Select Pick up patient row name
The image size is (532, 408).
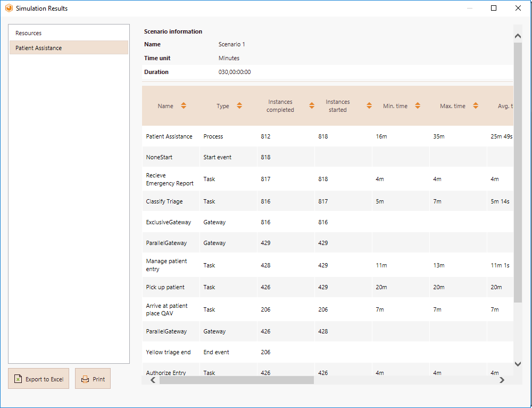pyautogui.click(x=165, y=287)
